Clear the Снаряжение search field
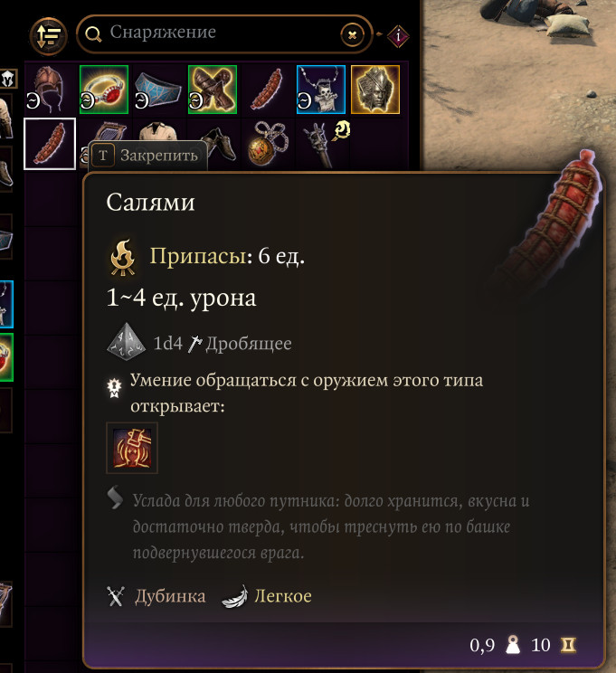This screenshot has width=616, height=673. [352, 35]
